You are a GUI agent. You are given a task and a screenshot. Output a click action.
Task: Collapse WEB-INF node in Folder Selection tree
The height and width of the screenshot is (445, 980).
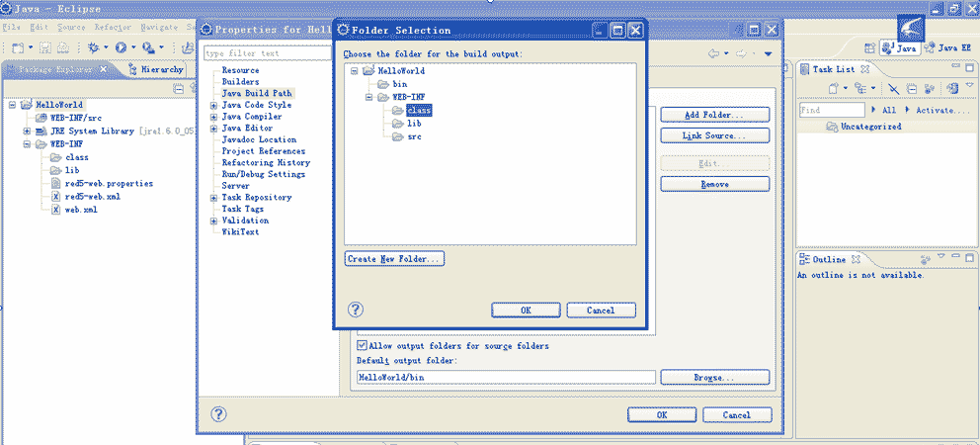click(368, 97)
